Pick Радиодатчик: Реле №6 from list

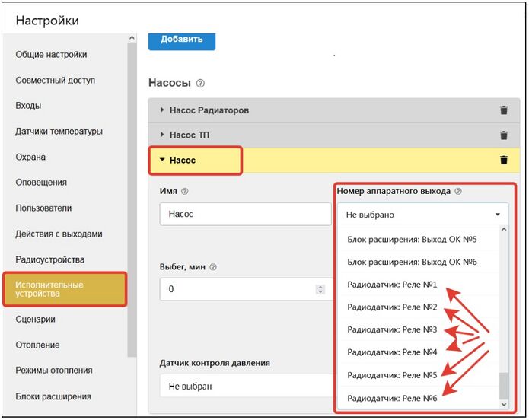point(392,398)
